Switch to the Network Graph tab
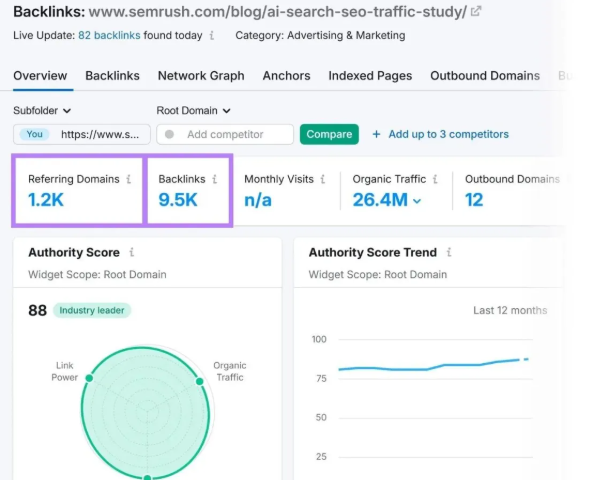The width and height of the screenshot is (600, 480). [201, 76]
